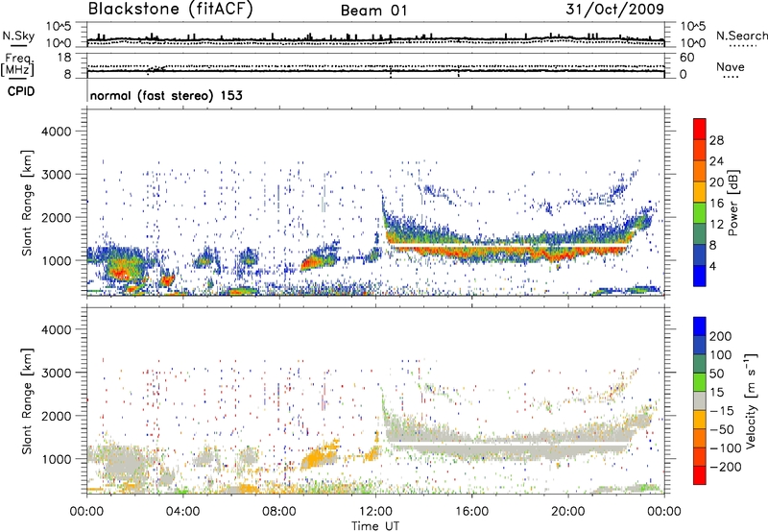Click the 'Time UT' axis label
This screenshot has height=532, width=768.
(x=375, y=526)
